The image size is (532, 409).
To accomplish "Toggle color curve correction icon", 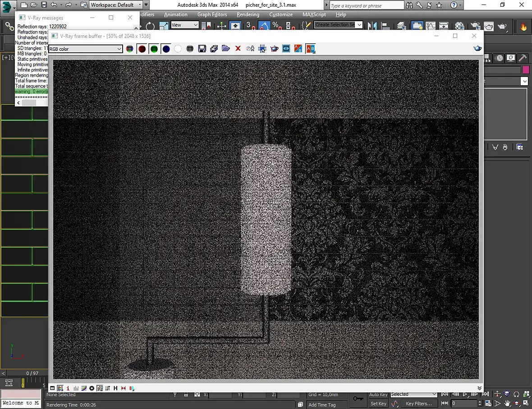I will coord(84,388).
